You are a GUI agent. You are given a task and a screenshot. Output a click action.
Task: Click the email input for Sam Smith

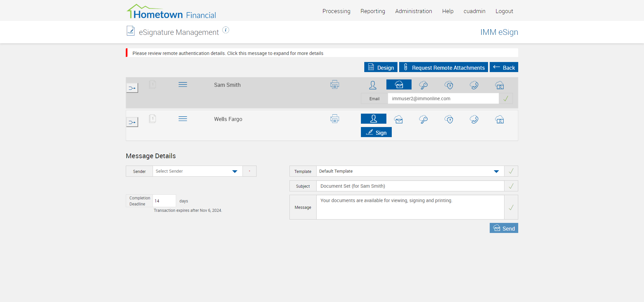point(443,99)
